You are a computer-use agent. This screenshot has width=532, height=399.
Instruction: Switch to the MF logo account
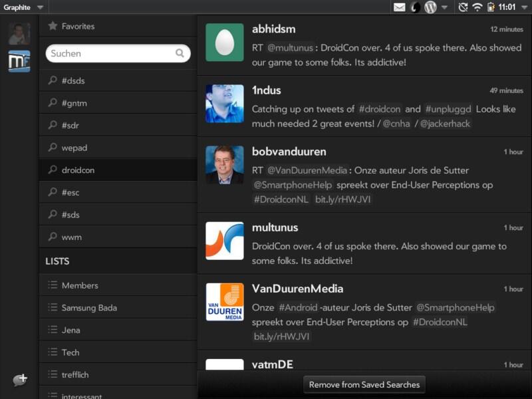(x=19, y=61)
